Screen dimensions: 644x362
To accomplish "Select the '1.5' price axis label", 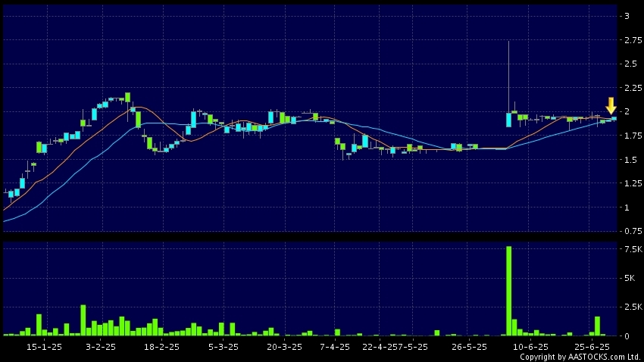I will (630, 160).
